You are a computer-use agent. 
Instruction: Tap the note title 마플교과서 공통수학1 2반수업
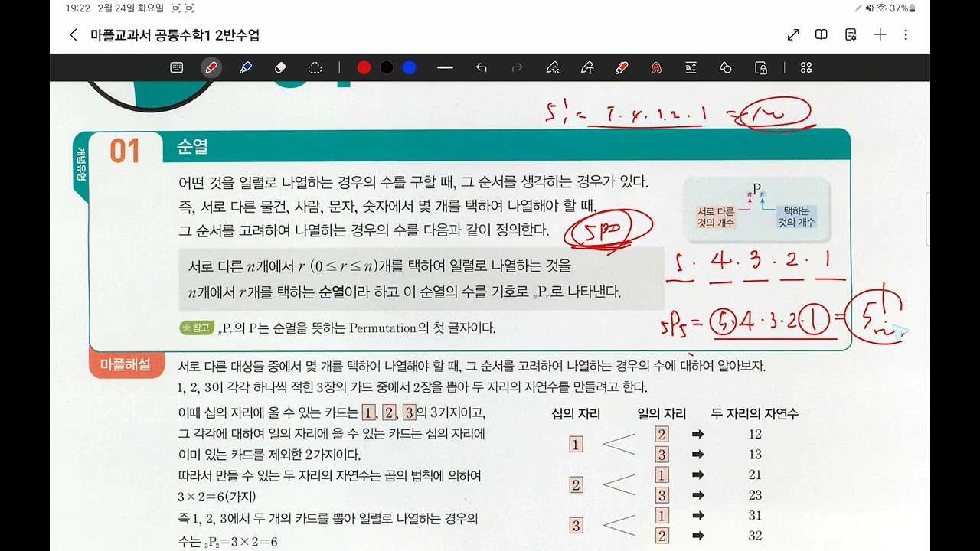(175, 35)
